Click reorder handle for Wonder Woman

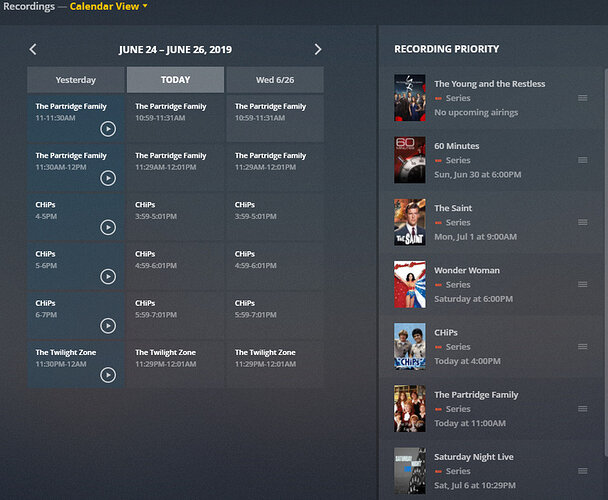click(582, 284)
